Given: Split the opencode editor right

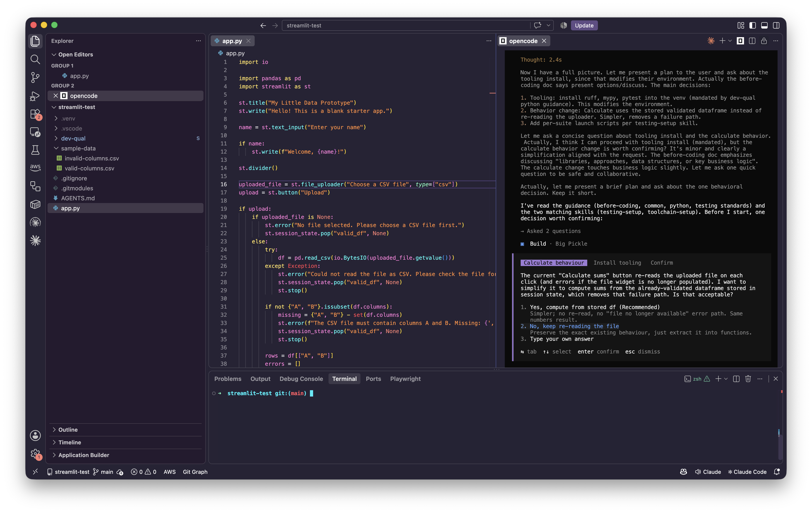Looking at the screenshot, I should pos(752,41).
